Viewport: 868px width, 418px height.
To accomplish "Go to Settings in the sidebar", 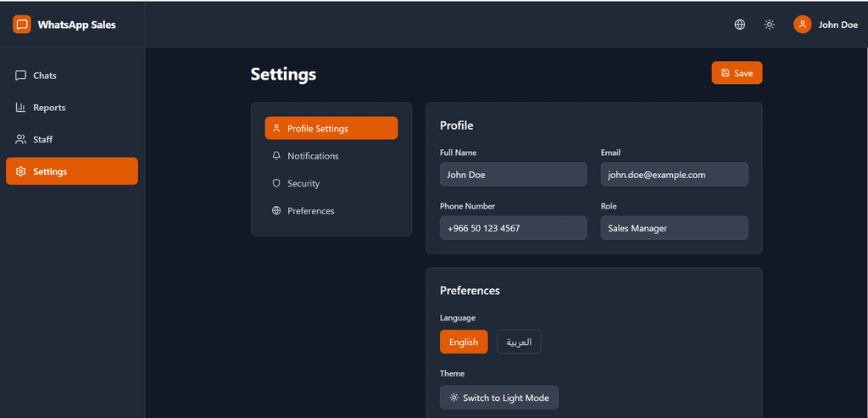I will pyautogui.click(x=71, y=171).
